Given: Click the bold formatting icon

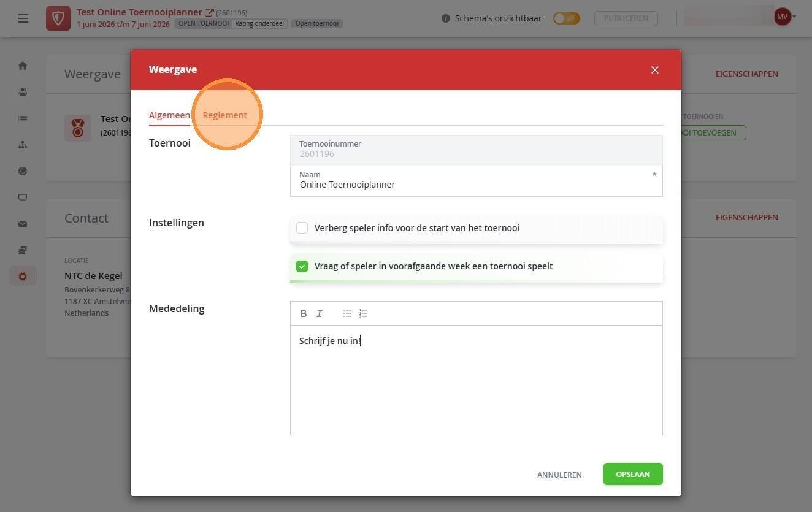Looking at the screenshot, I should (x=303, y=313).
